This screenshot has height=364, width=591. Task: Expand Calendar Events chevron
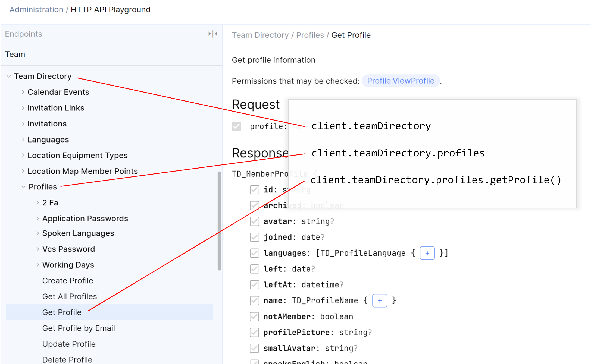tap(23, 92)
